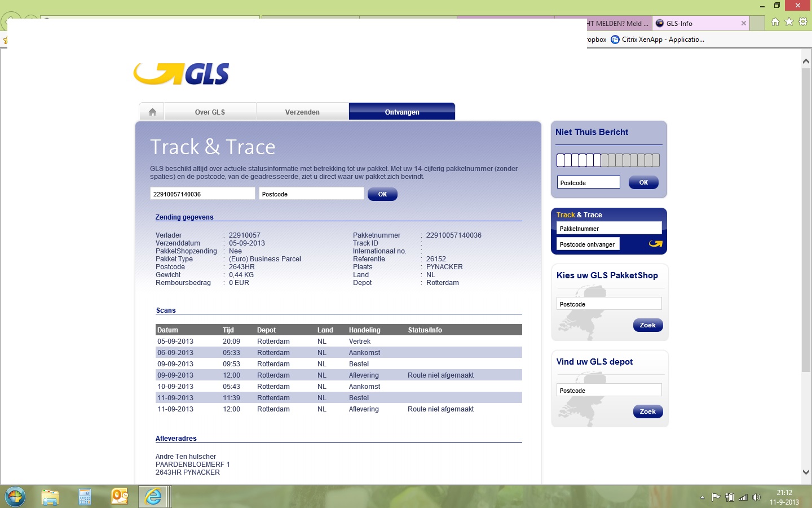This screenshot has height=508, width=812.
Task: Open the Over GLS tab
Action: coord(210,112)
